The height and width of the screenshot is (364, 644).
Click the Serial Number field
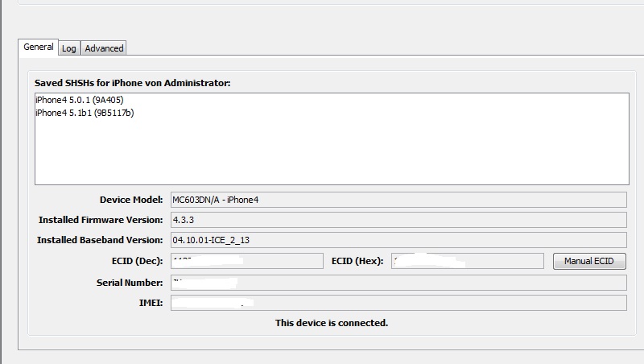(398, 283)
